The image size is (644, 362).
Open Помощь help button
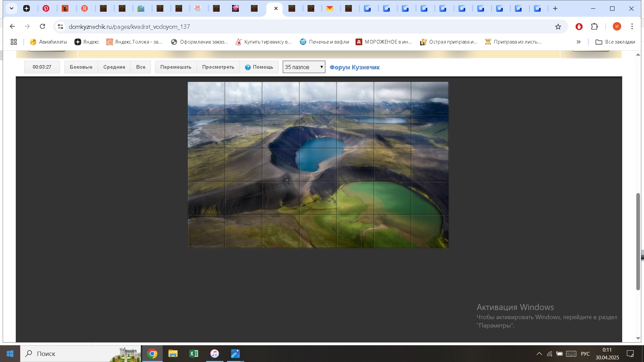pyautogui.click(x=259, y=67)
